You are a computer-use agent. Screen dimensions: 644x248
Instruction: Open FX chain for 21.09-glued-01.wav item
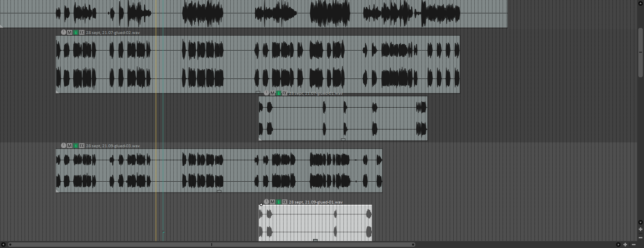click(285, 202)
